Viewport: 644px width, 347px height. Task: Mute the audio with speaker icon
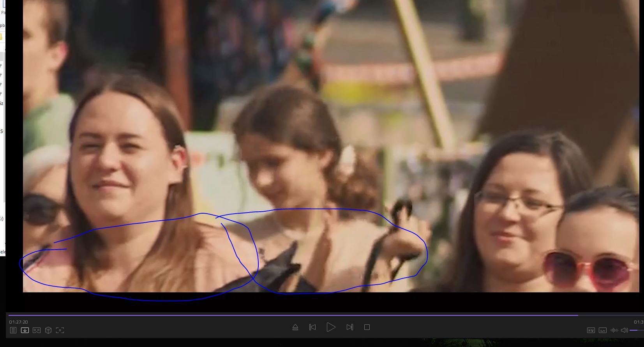click(624, 330)
